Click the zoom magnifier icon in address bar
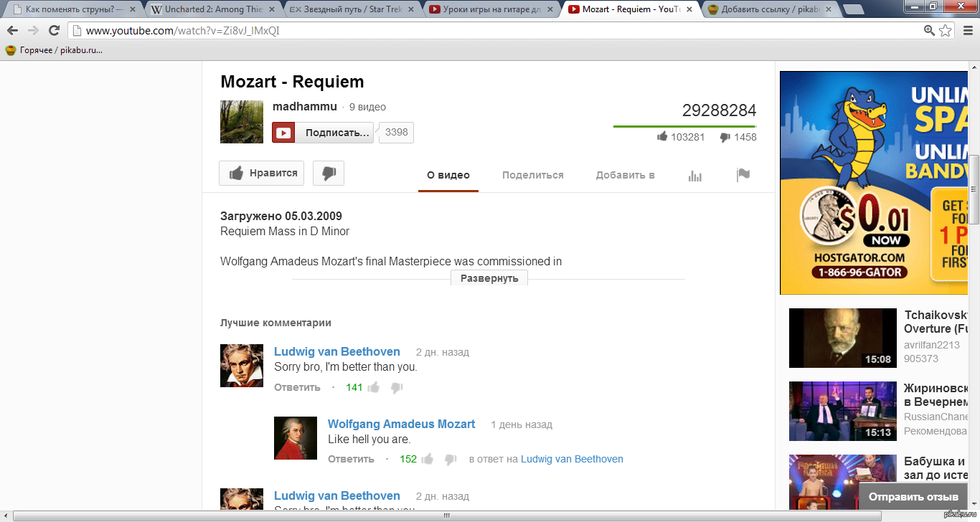 point(929,31)
